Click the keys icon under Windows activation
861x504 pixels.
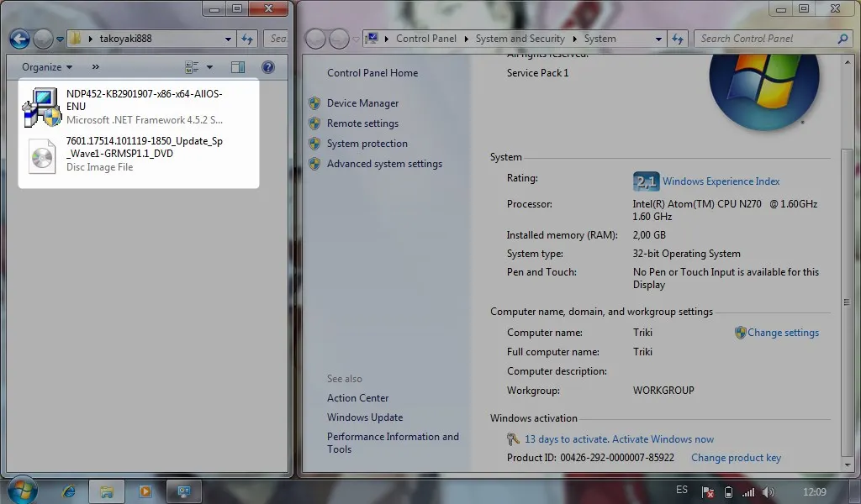coord(513,438)
